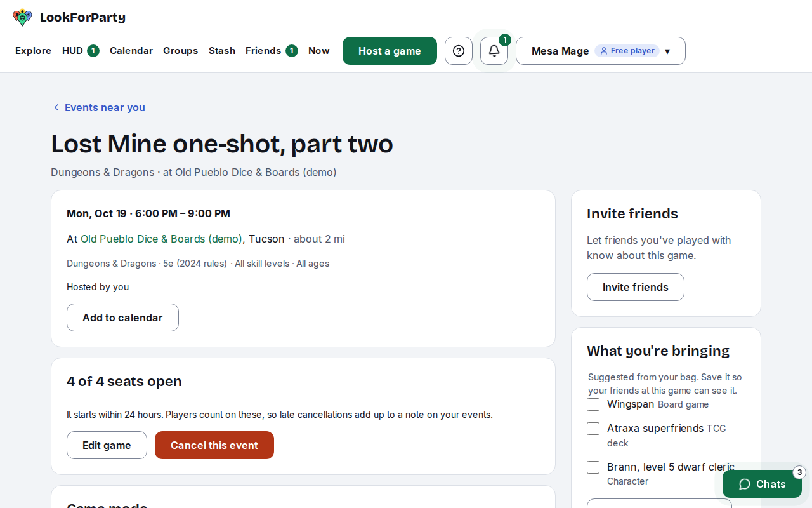Open the Now nav item
The image size is (812, 508).
(x=319, y=51)
